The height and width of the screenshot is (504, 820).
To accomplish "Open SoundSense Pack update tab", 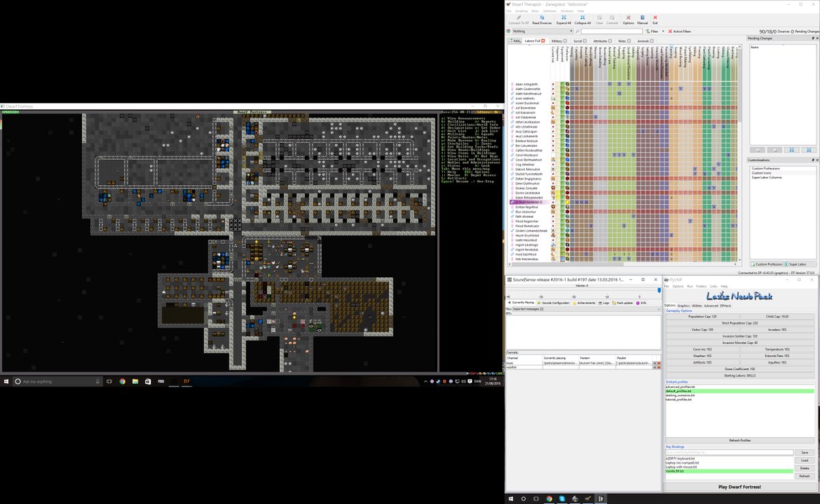I will click(623, 303).
